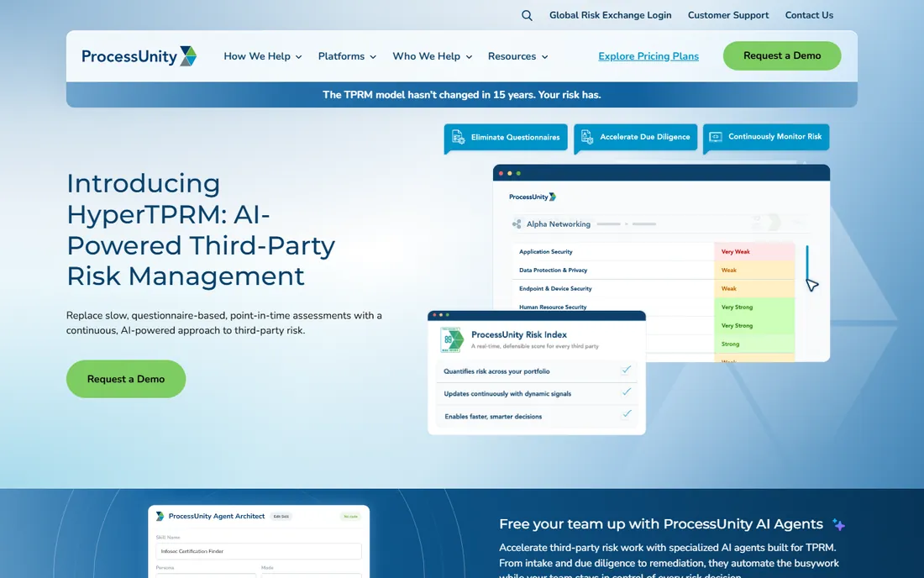Select the Eliminate Questionnaires tab label
Screen dimensions: 924x578
coord(515,137)
